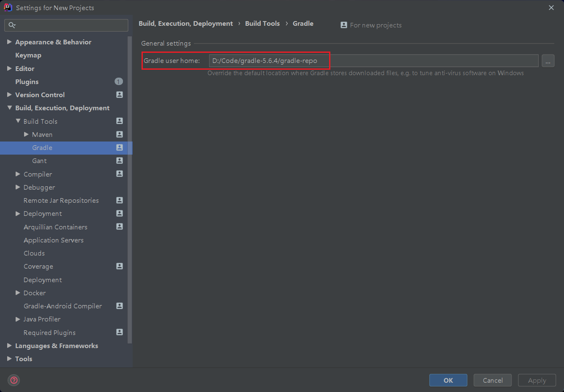Image resolution: width=564 pixels, height=392 pixels.
Task: Click the IntelliJ IDEA logo in title bar
Action: point(8,7)
